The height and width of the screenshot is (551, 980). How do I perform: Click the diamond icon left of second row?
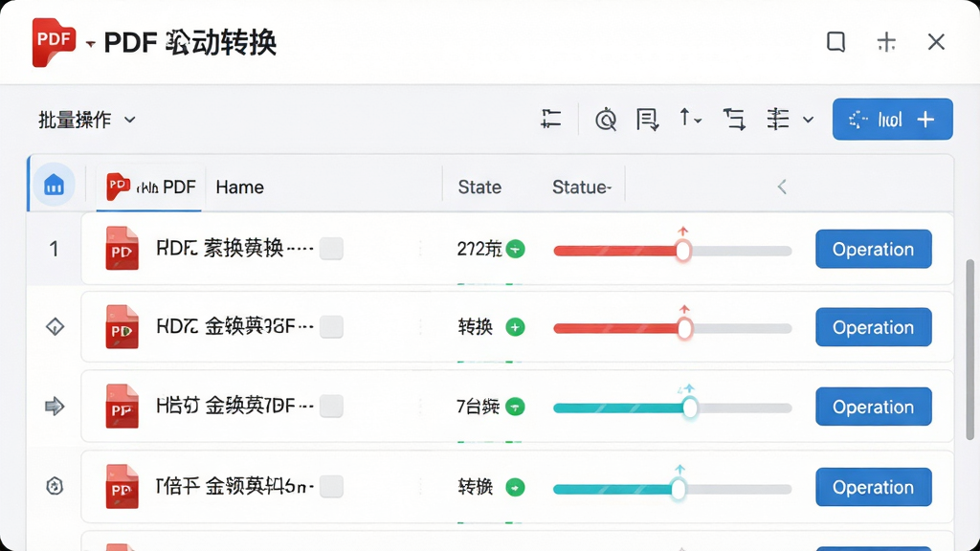tap(55, 326)
